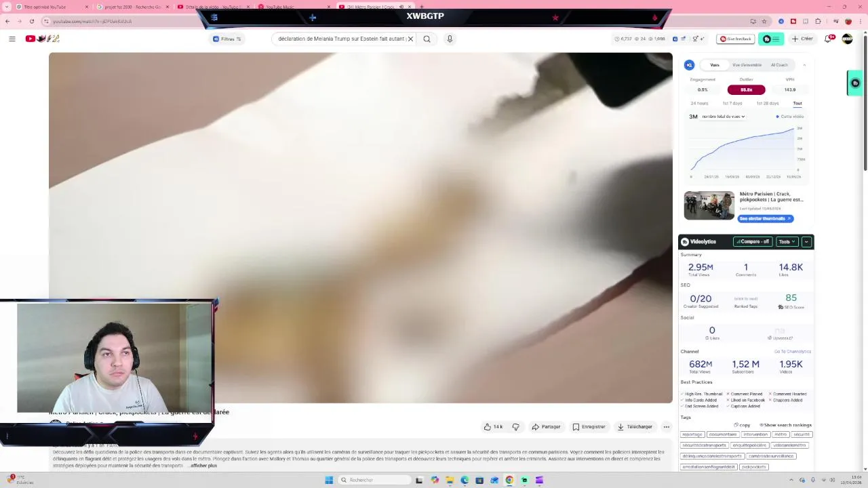This screenshot has height=488, width=868.
Task: Open Chrome from the taskbar
Action: click(509, 480)
